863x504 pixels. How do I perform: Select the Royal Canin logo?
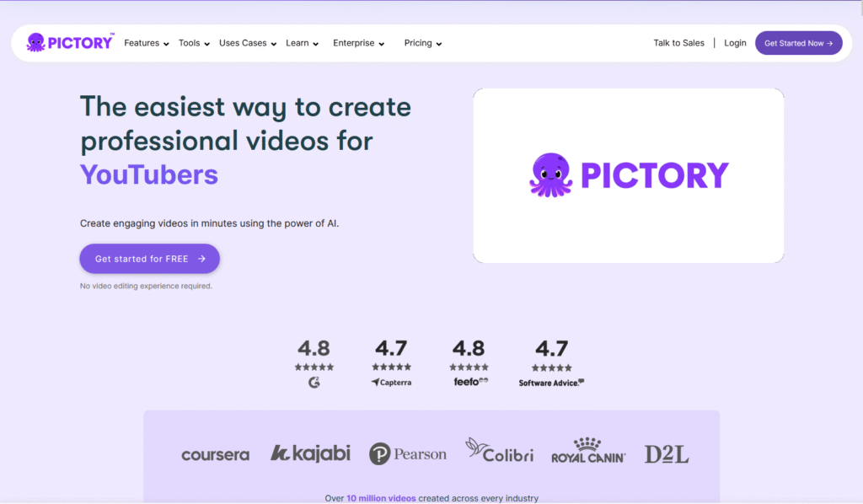587,453
